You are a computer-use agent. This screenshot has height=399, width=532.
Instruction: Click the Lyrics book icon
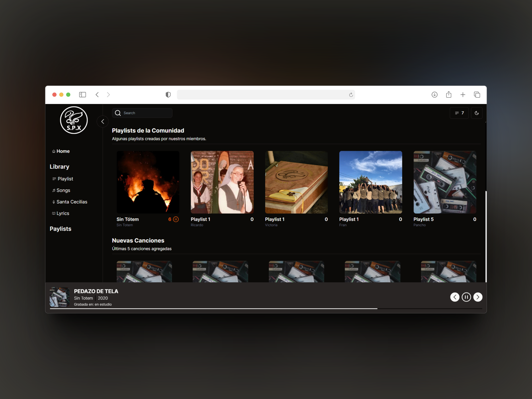(x=54, y=213)
